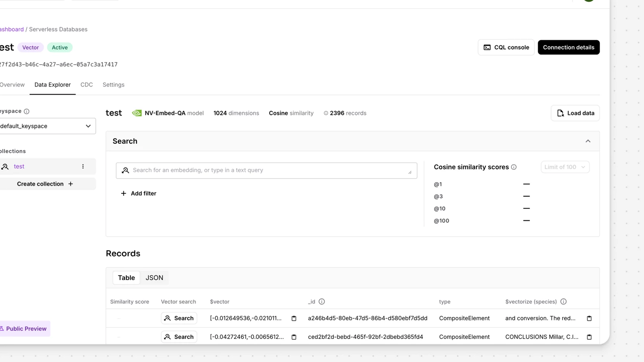Click the records count info icon
The width and height of the screenshot is (644, 362).
click(x=326, y=113)
